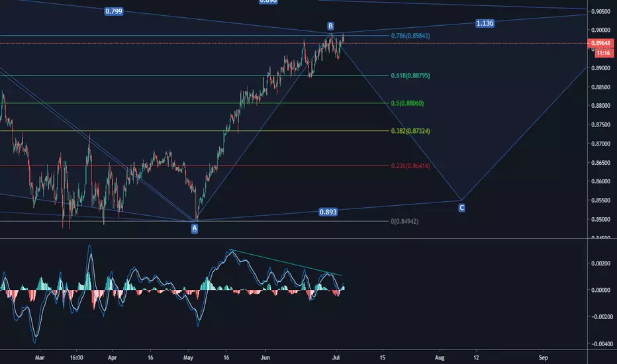The image size is (617, 364).
Task: Click the 0.88000 price axis label
Action: coord(601,106)
